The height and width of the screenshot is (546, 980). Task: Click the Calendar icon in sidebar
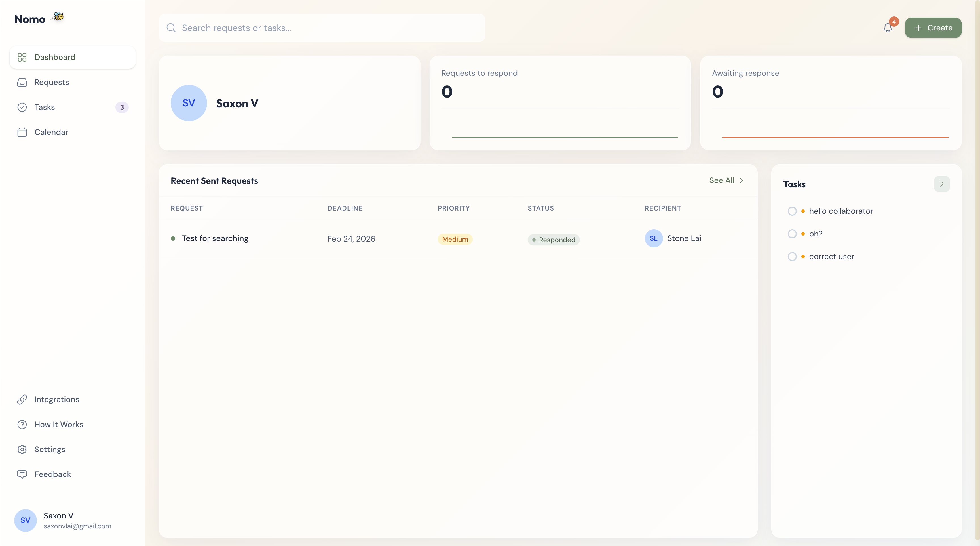pos(22,132)
